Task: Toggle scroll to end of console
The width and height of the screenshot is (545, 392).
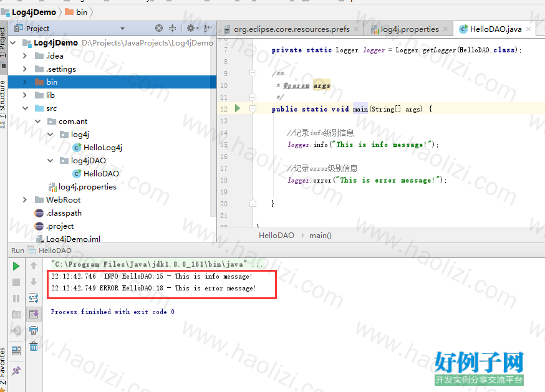Action: pos(34,314)
